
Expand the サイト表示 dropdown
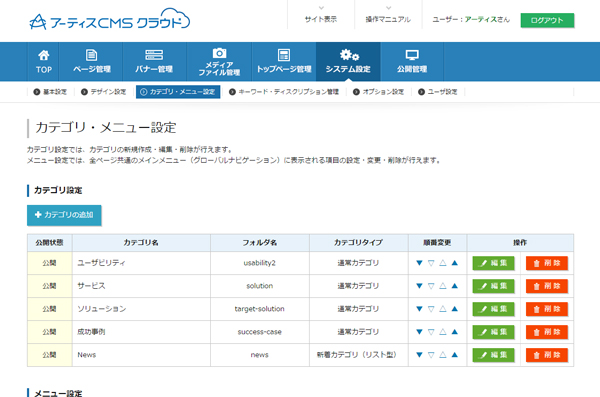click(321, 15)
